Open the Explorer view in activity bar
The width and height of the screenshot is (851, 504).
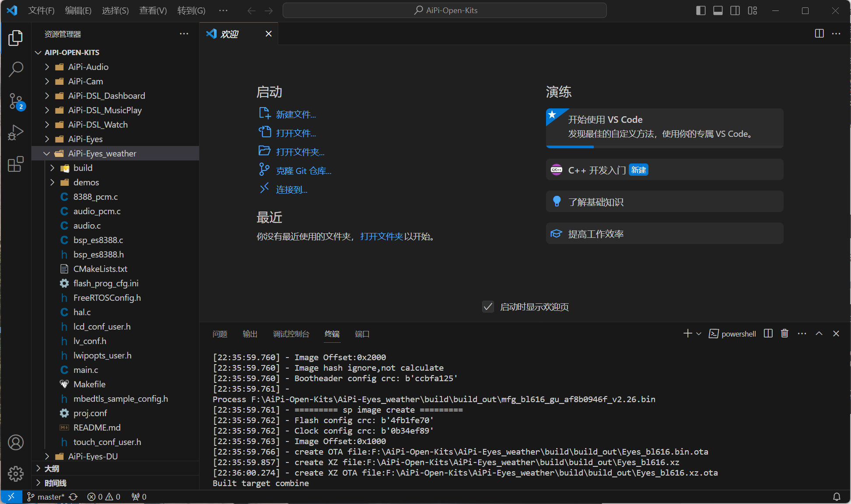tap(16, 38)
